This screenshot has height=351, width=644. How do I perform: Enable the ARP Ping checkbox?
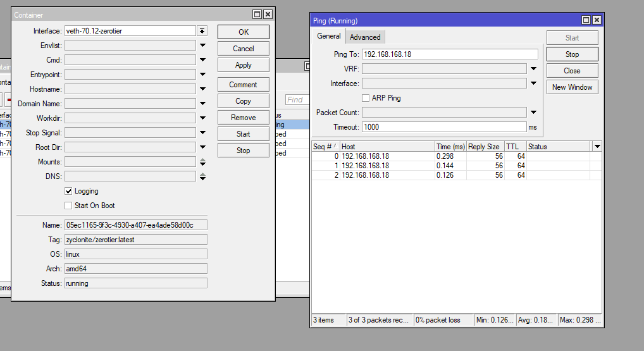(366, 97)
